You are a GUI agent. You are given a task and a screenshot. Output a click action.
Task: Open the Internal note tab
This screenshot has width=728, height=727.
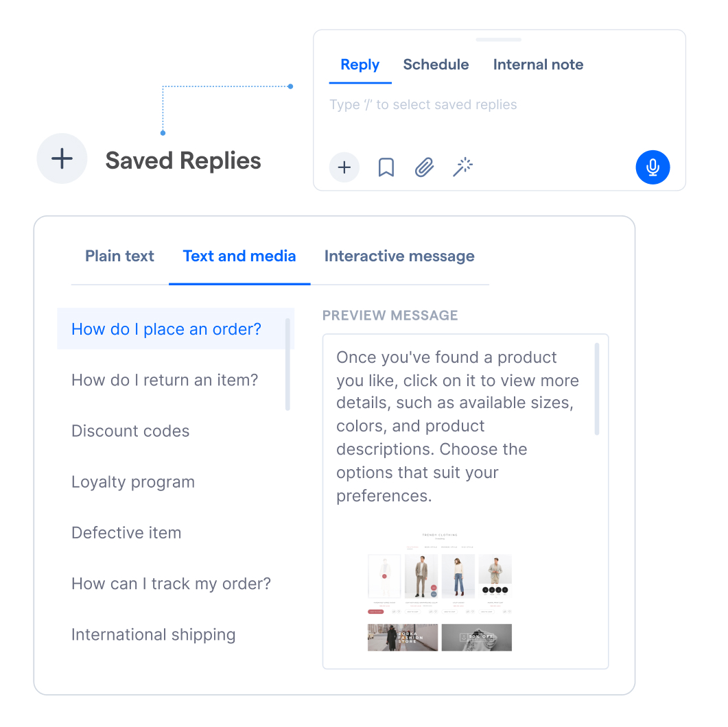pyautogui.click(x=538, y=65)
